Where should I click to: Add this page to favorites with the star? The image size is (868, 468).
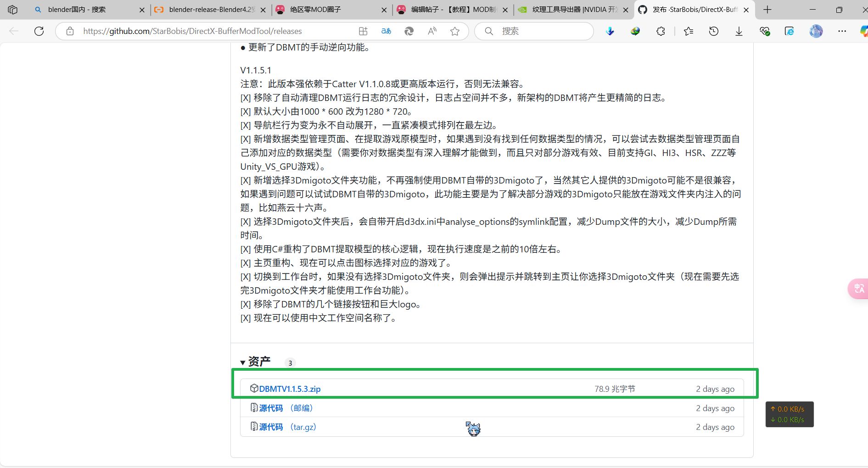[x=455, y=31]
